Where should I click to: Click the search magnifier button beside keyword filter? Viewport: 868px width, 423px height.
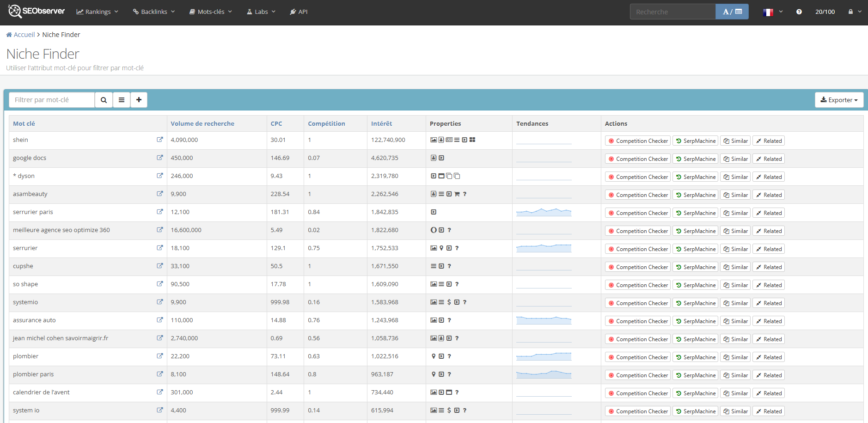point(104,100)
